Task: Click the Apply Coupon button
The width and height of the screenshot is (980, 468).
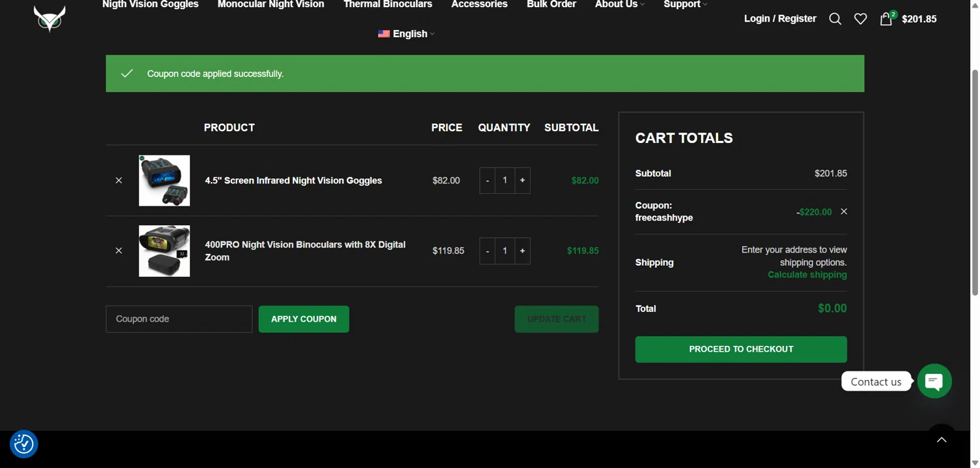Action: click(304, 319)
